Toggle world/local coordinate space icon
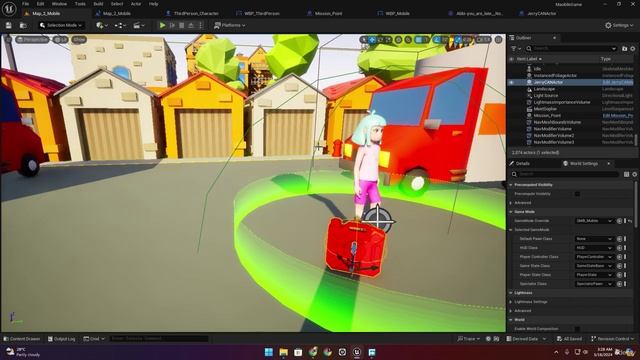The height and width of the screenshot is (360, 640). pyautogui.click(x=398, y=40)
